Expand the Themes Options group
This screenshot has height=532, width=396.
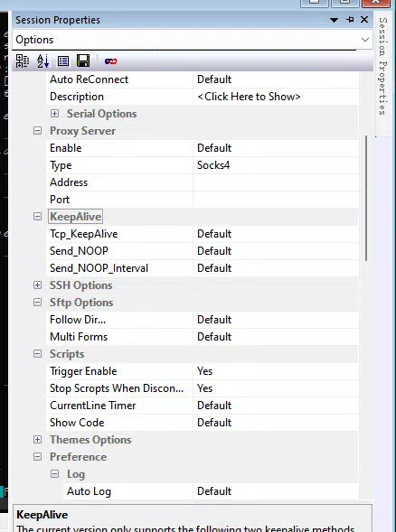37,440
